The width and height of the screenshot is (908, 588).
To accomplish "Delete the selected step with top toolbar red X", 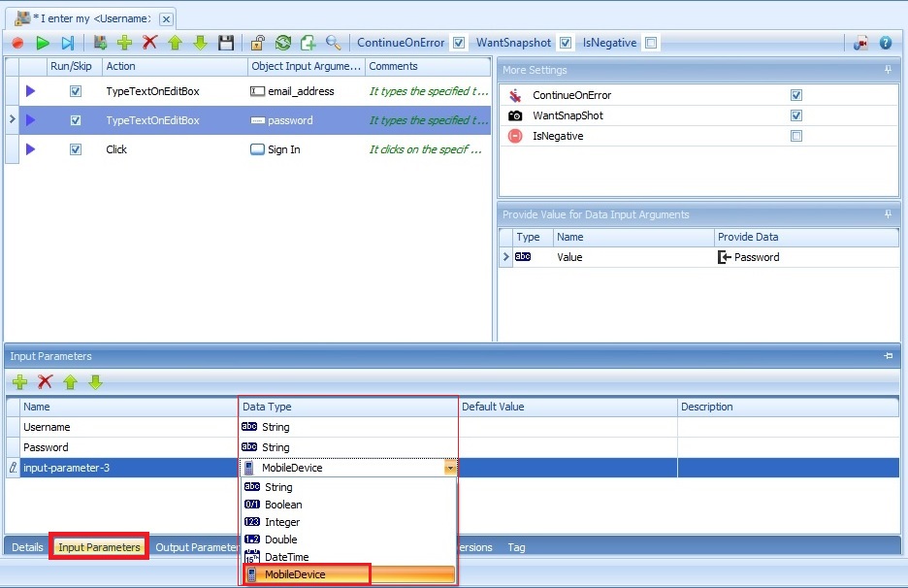I will (x=150, y=43).
